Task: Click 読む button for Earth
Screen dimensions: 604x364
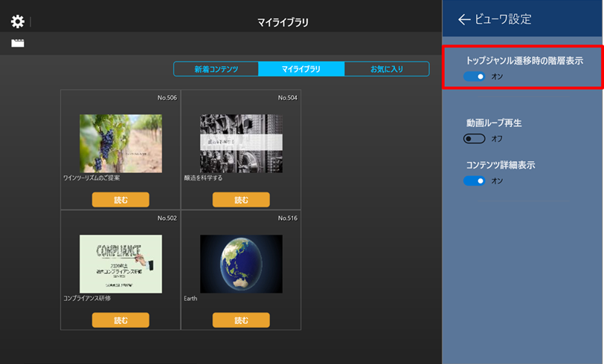Action: [x=241, y=320]
